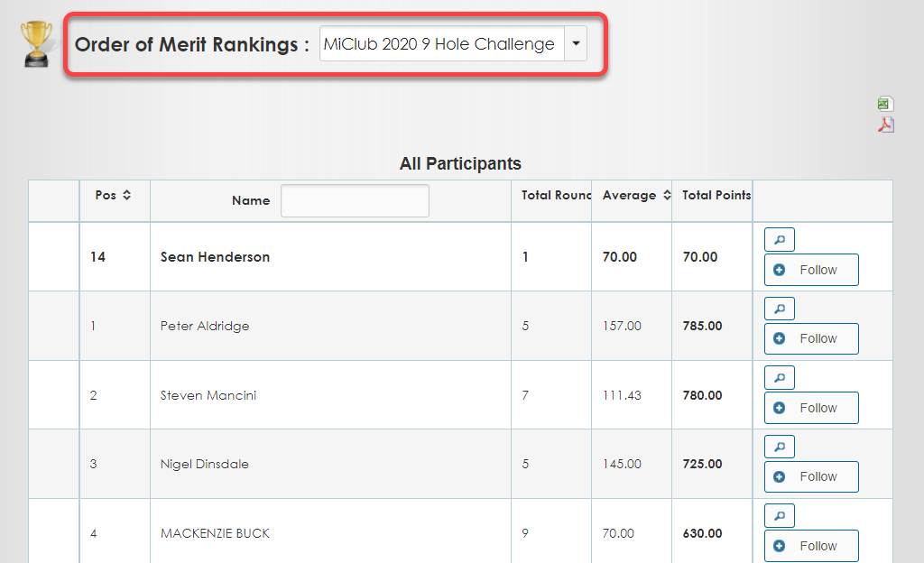
Task: Click average value 157.00
Action: (x=622, y=326)
